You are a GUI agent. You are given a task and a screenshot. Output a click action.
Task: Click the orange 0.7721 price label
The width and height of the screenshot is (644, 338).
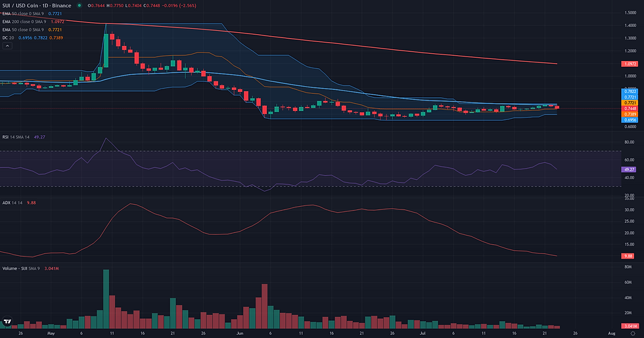pos(630,103)
